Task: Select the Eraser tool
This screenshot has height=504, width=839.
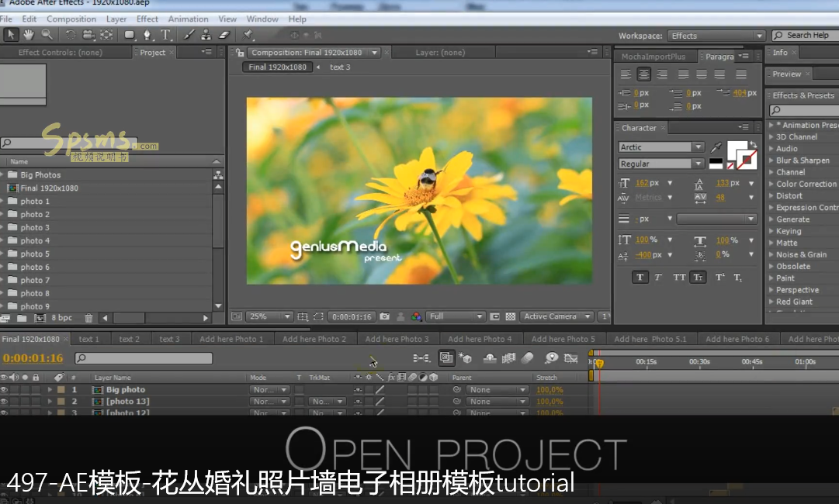Action: pyautogui.click(x=224, y=35)
